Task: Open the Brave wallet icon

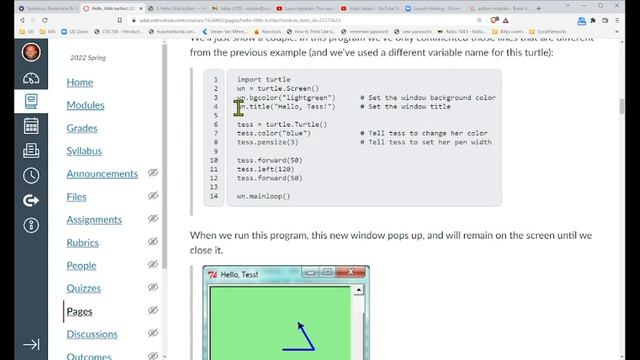Action: (605, 20)
